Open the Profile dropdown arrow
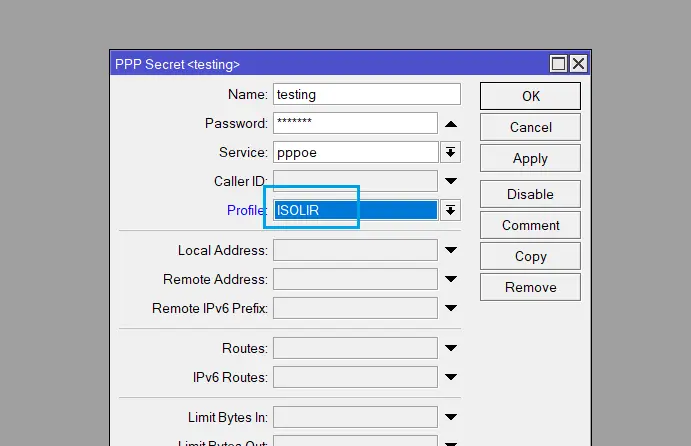 (451, 210)
